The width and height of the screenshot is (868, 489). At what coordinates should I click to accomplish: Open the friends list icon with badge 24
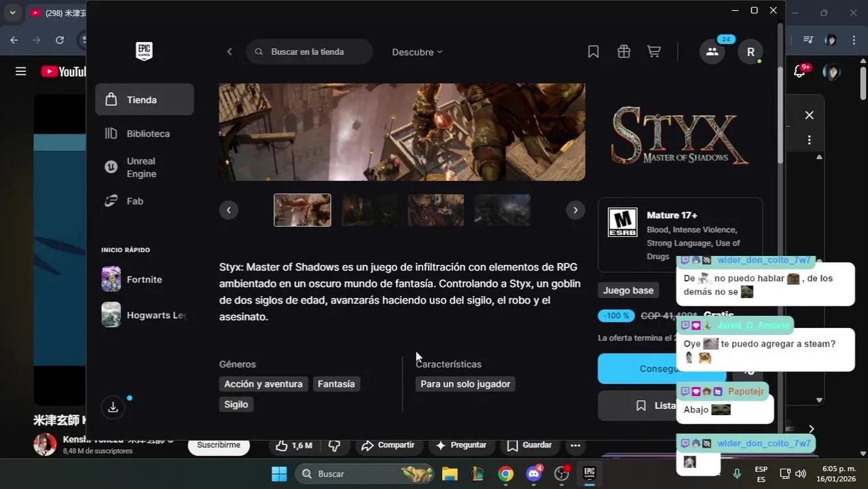pyautogui.click(x=712, y=52)
